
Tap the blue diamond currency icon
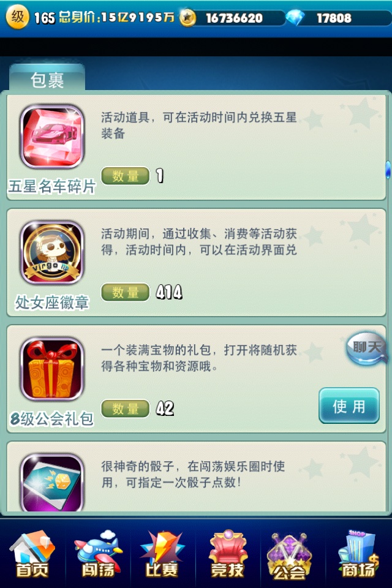pos(295,18)
